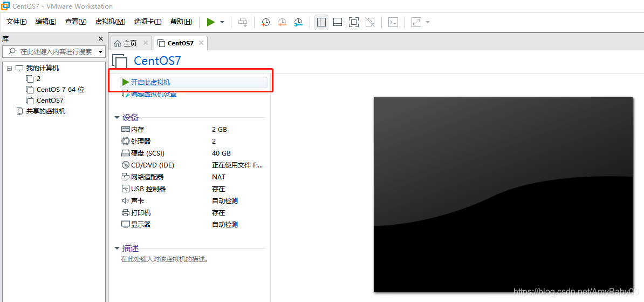Viewport: 644px width, 302px height.
Task: Click the USB icon beside USB 控制器
Action: (x=125, y=189)
